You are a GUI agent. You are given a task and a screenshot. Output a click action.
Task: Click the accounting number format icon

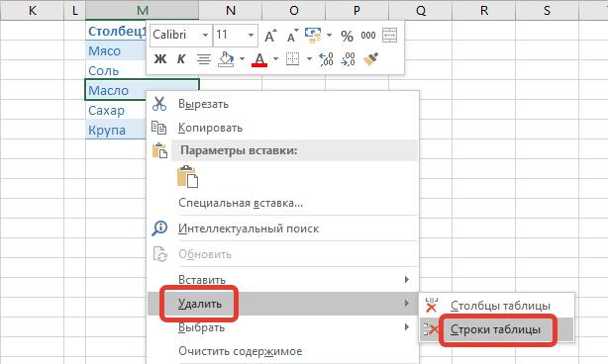(313, 35)
